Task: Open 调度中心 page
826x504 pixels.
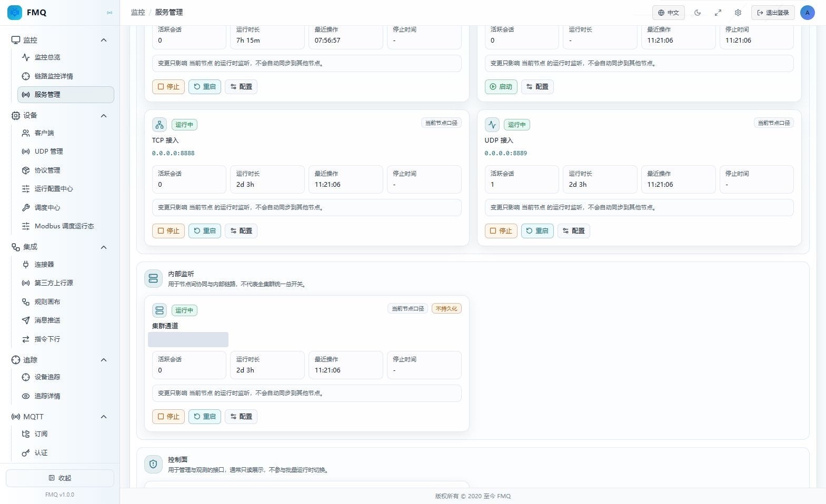Action: coord(66,208)
